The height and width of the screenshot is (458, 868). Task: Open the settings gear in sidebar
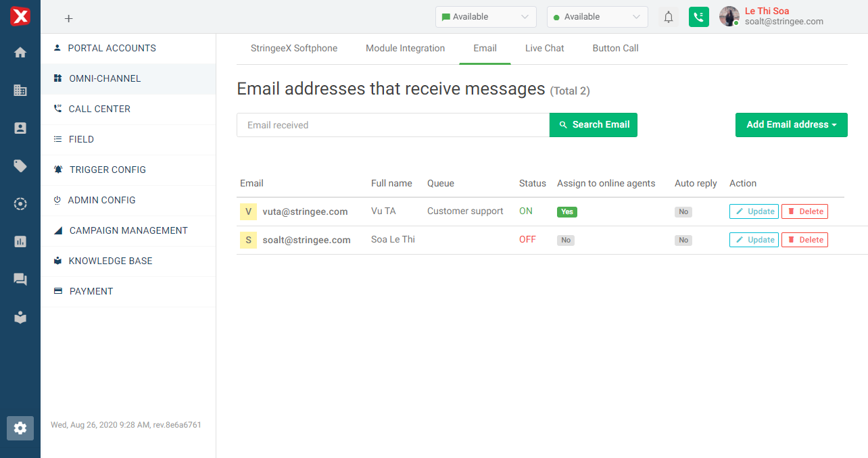tap(20, 428)
